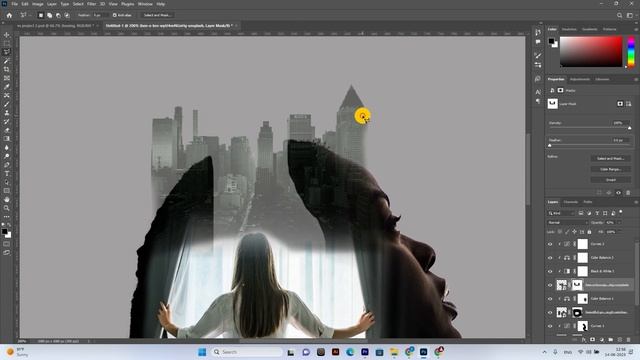Select the Crop tool

click(7, 69)
